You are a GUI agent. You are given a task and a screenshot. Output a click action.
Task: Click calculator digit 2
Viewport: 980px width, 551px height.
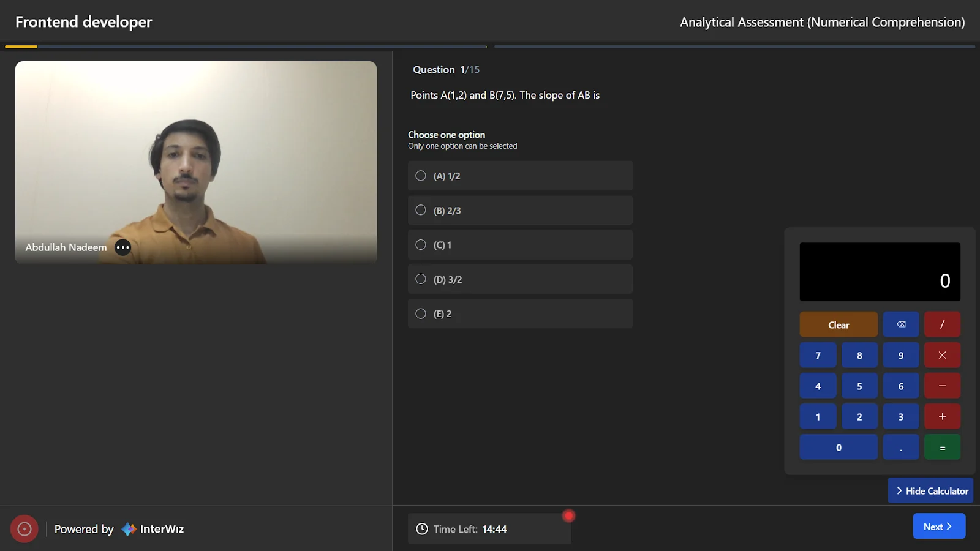[859, 416]
